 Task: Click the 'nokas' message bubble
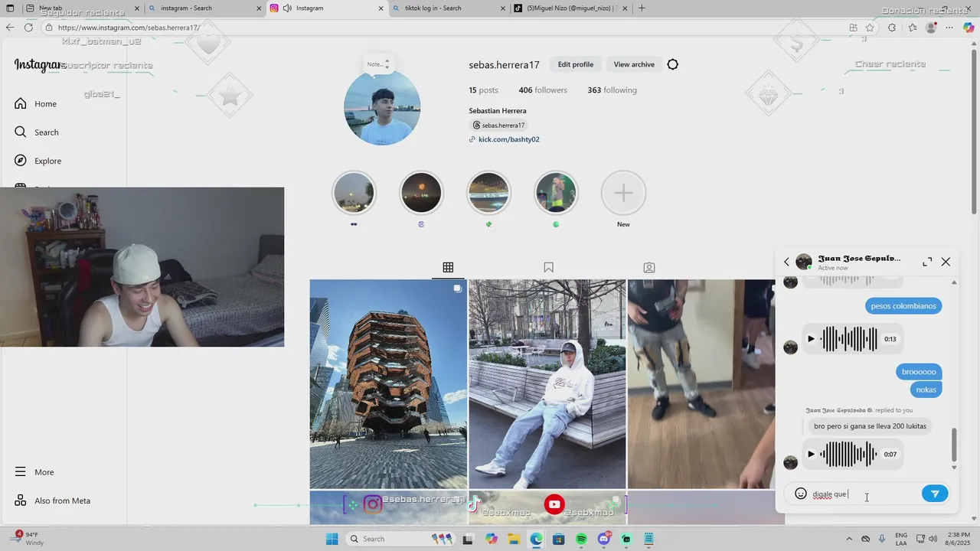click(926, 390)
